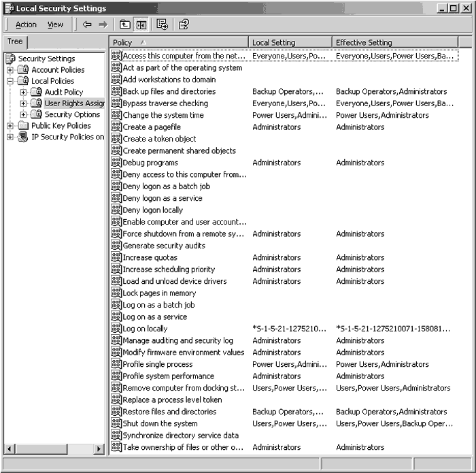Go back with the left arrow toolbar button
The width and height of the screenshot is (476, 473).
tap(87, 25)
